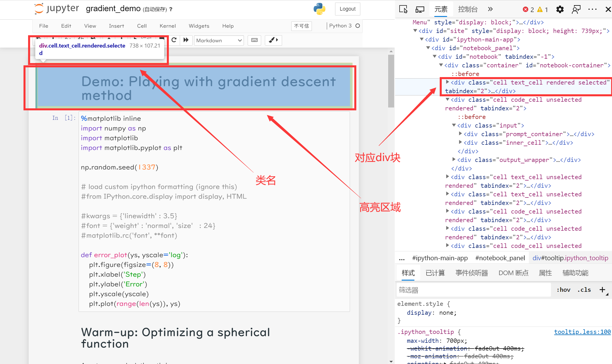This screenshot has width=612, height=364.
Task: Toggle the device emulation mode in DevTools
Action: click(x=420, y=9)
